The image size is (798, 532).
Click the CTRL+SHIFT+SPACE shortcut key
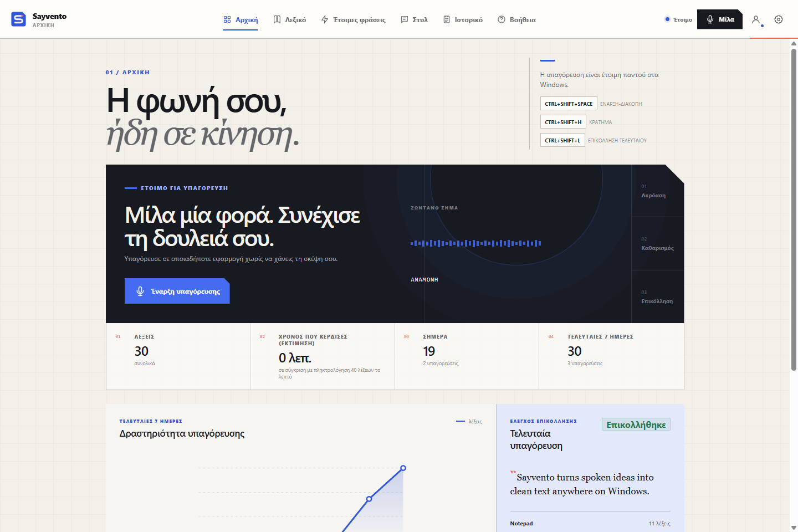click(x=569, y=104)
